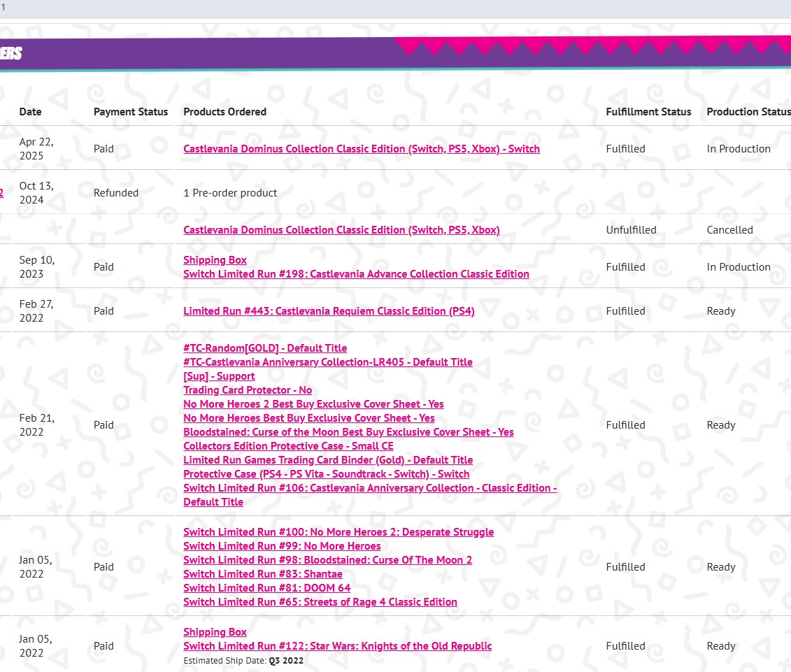Screen dimensions: 791x672
Task: Click the #TC-Random[GOLD] - Default Title link
Action: 265,348
